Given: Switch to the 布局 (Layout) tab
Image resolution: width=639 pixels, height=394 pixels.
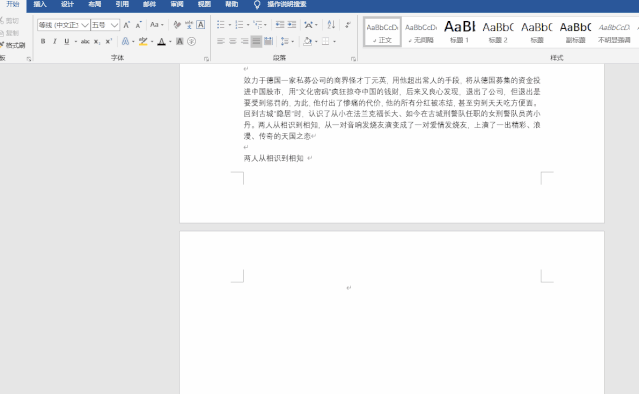Looking at the screenshot, I should tap(95, 4).
